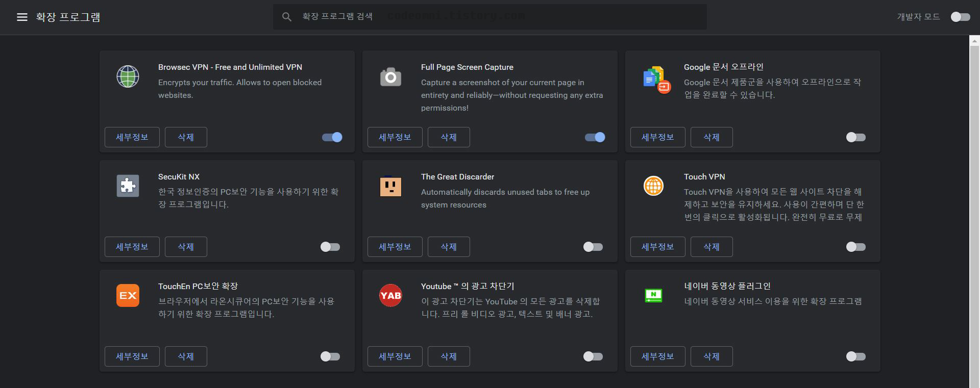Enable Touch VPN extension toggle
Image resolution: width=980 pixels, height=388 pixels.
point(856,247)
